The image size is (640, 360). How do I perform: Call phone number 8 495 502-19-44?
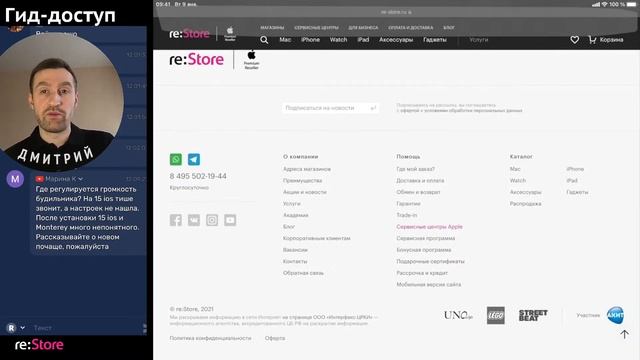[x=198, y=176]
